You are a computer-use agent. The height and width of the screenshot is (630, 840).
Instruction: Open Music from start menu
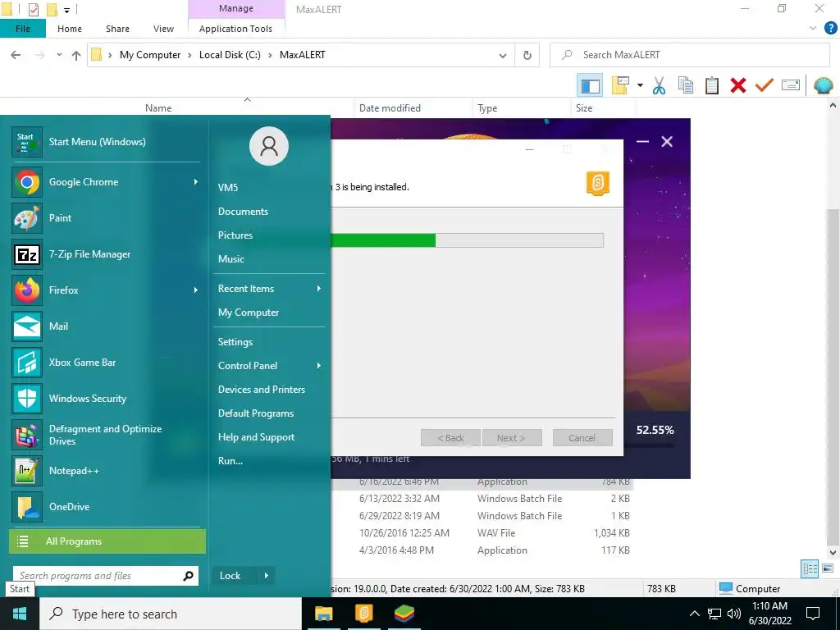click(269, 259)
